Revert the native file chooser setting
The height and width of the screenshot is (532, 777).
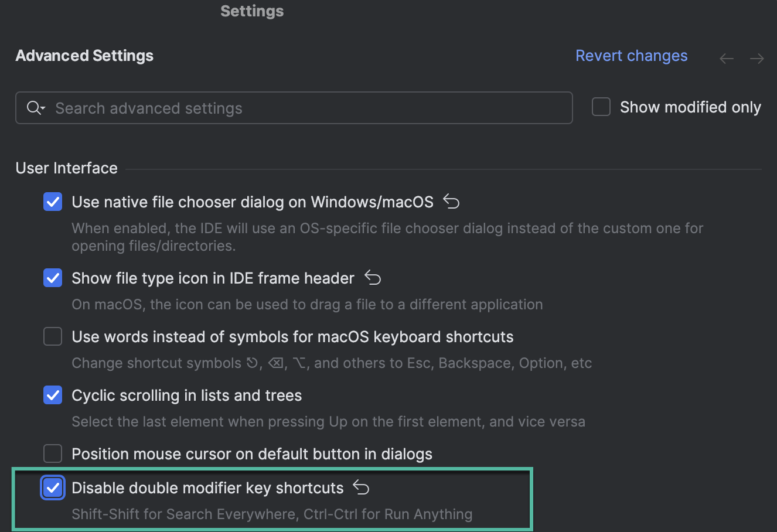(x=451, y=202)
